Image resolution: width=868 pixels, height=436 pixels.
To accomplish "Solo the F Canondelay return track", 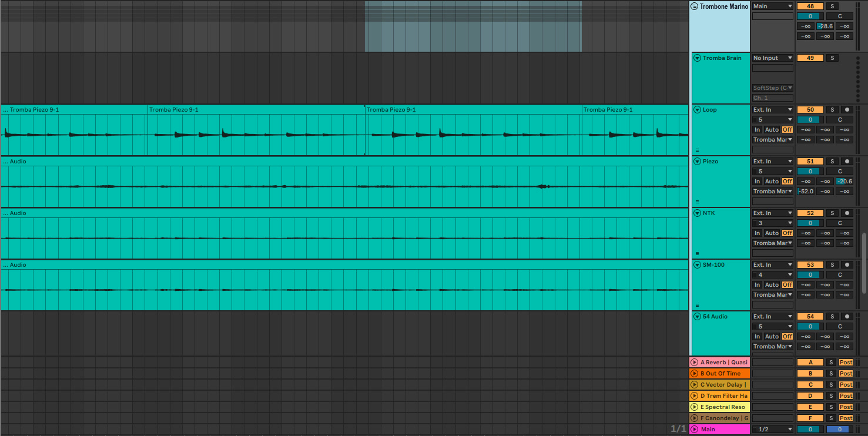I will (x=831, y=418).
